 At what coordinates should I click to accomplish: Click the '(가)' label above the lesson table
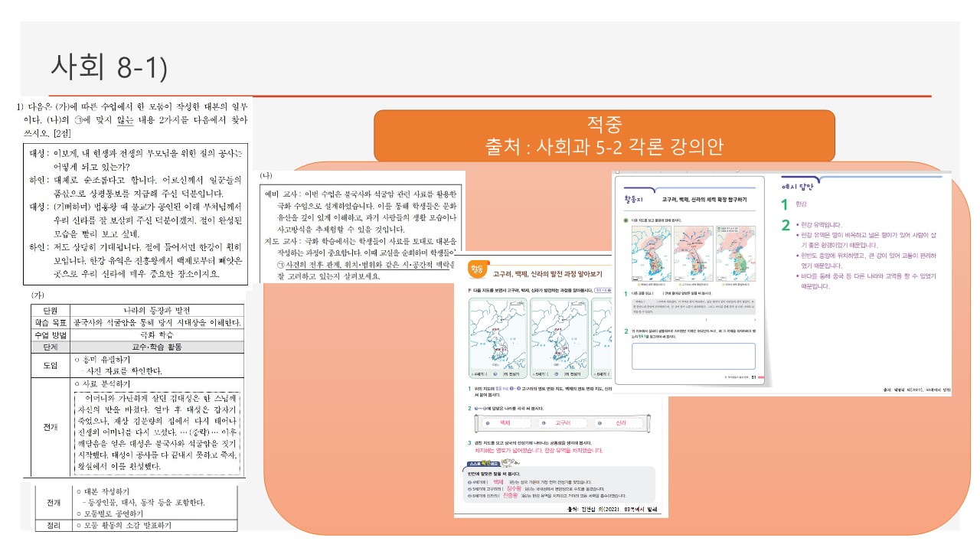tap(37, 294)
